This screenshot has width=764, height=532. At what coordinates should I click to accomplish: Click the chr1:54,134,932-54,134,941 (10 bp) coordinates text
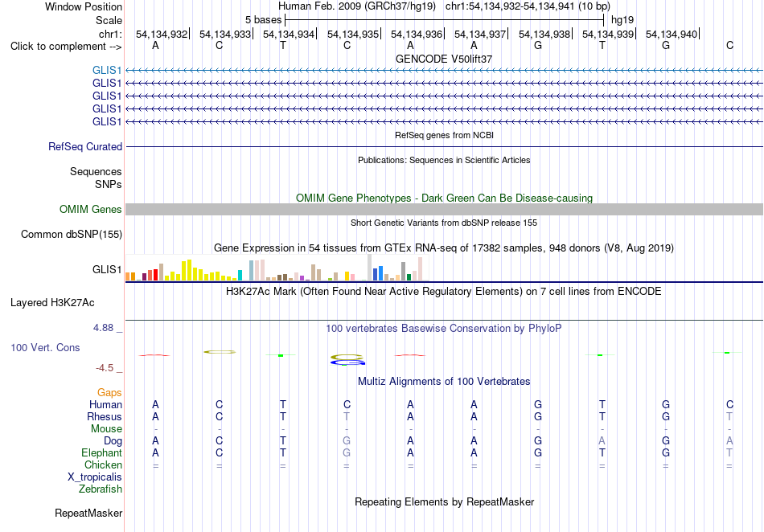point(528,6)
